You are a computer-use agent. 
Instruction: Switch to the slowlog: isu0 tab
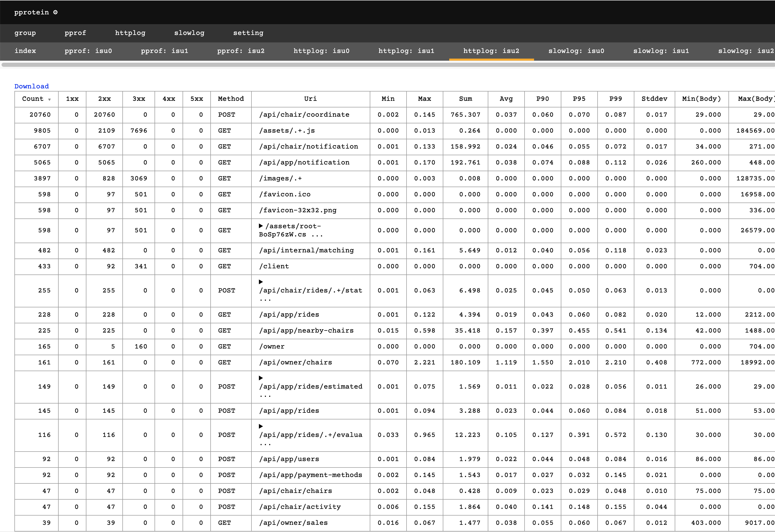point(576,51)
